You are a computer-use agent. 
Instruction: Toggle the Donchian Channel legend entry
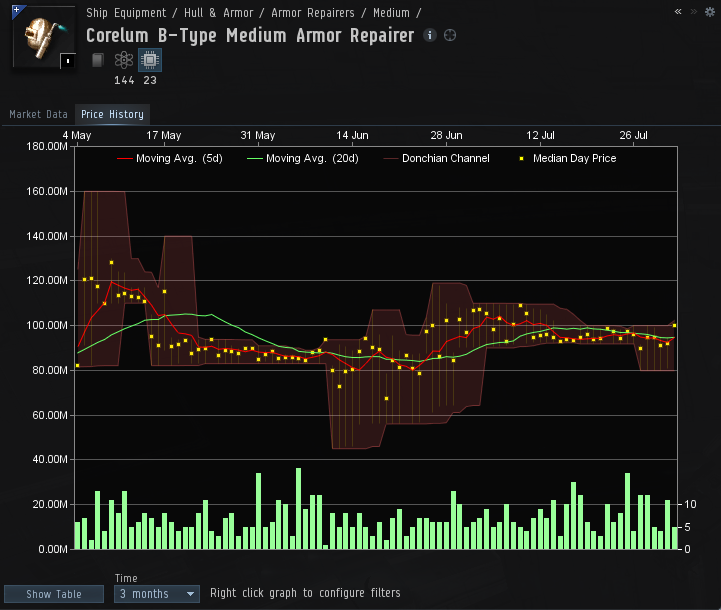[436, 159]
